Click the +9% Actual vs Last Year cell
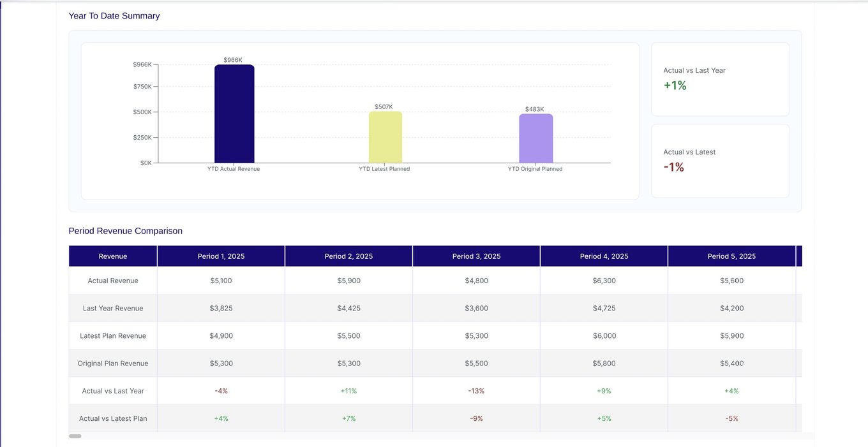The width and height of the screenshot is (868, 447). click(x=604, y=391)
